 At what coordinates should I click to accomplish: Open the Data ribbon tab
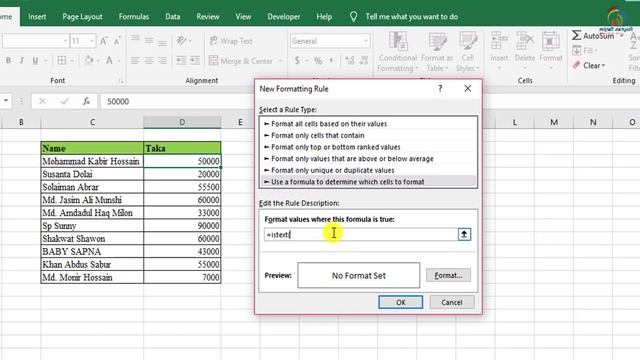tap(173, 17)
